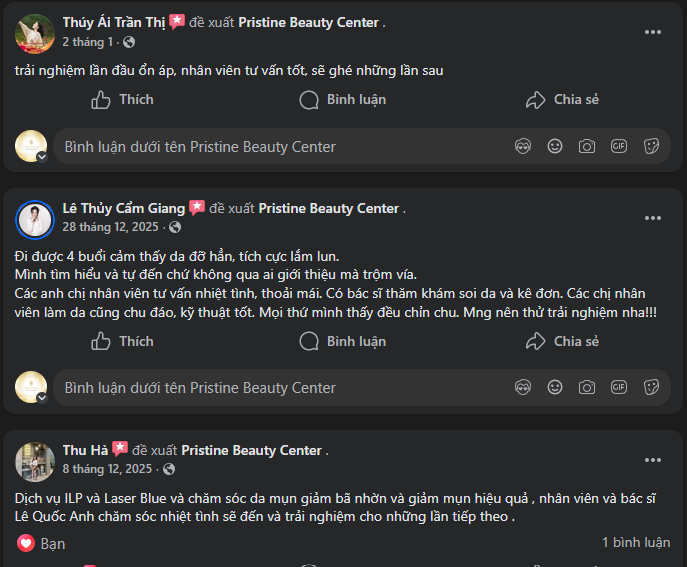Image resolution: width=687 pixels, height=567 pixels.
Task: Open options menu for Lê Thủy Cẩm Giang's post
Action: (x=653, y=218)
